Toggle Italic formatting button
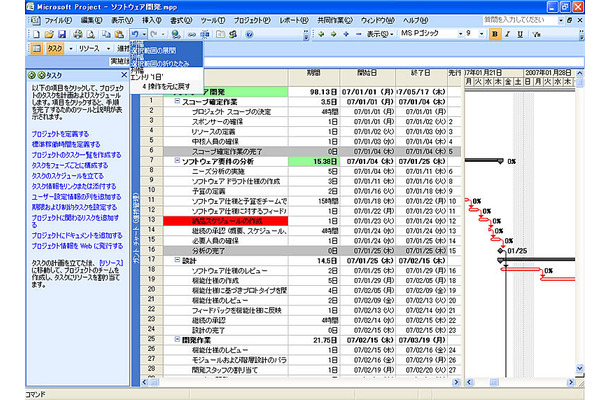Viewport: 610px width, 400px height. pos(508,34)
